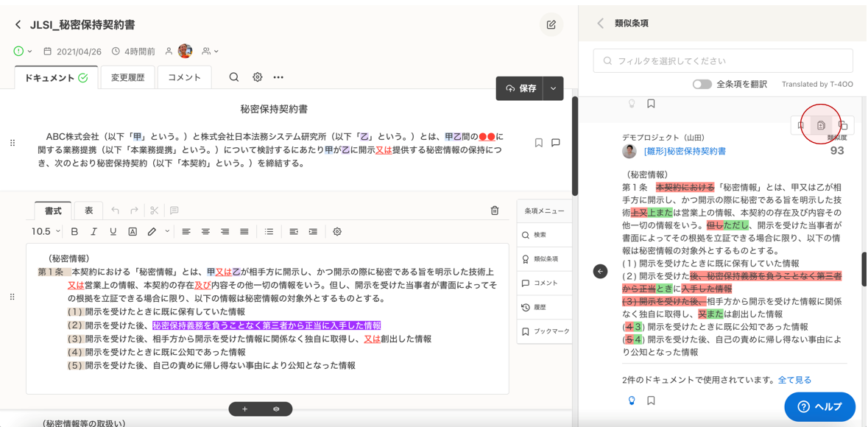Apply italic formatting in editor toolbar
868x427 pixels.
click(x=93, y=232)
